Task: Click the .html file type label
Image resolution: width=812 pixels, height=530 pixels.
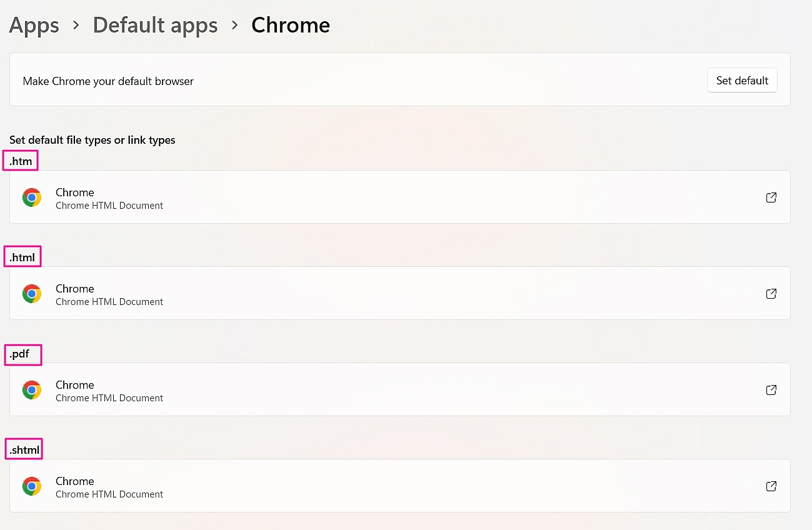Action: coord(23,257)
